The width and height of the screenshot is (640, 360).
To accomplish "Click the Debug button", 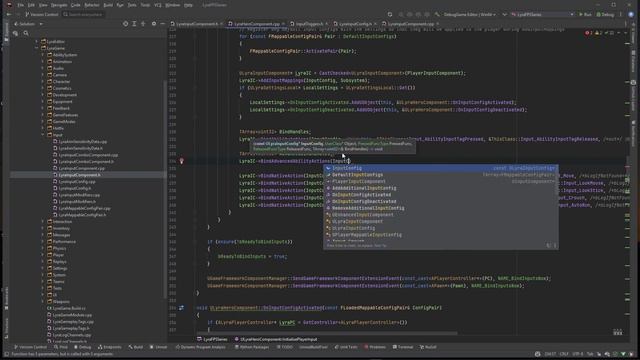I will pyautogui.click(x=605, y=14).
